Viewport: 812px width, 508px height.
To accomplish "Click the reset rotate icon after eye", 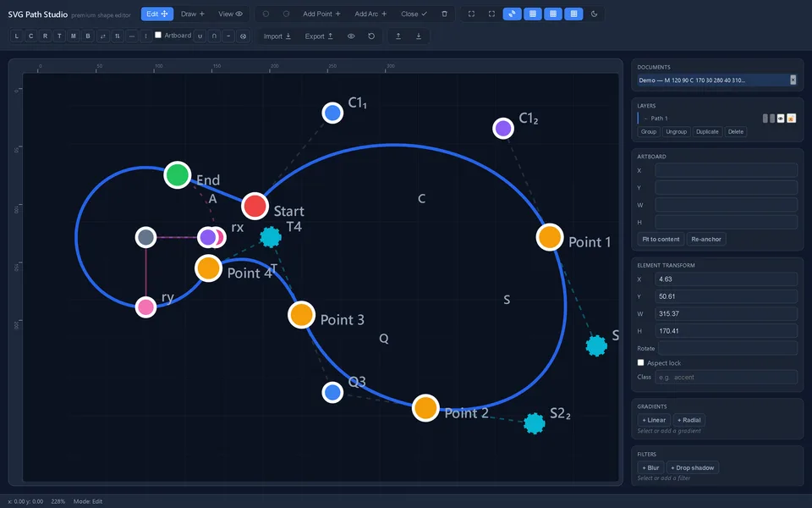I will point(371,36).
